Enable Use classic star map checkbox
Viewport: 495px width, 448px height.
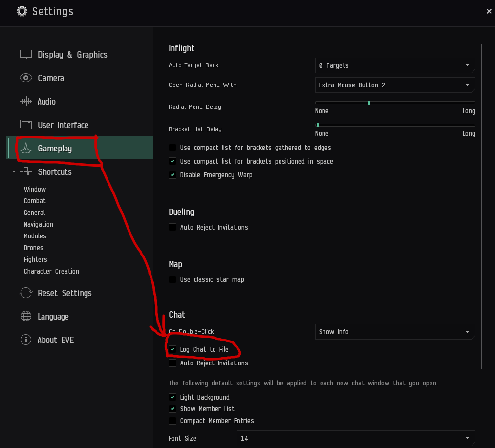172,280
